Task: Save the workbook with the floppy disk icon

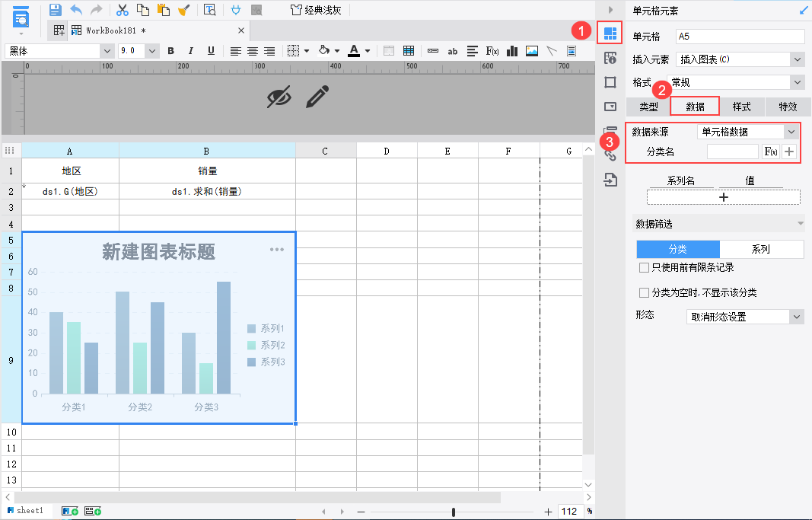Action: point(56,9)
